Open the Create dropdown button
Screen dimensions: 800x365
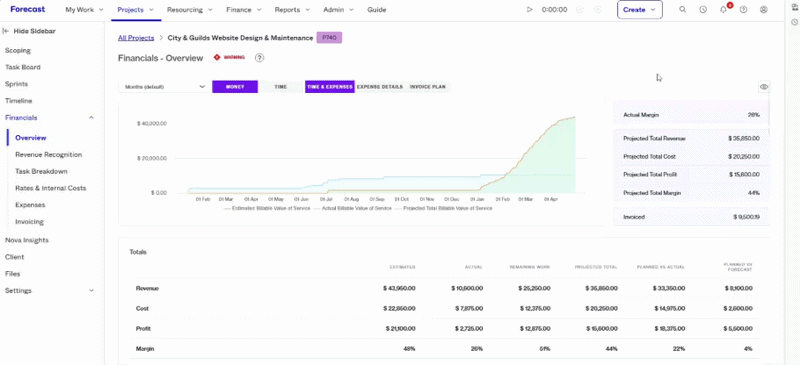640,10
